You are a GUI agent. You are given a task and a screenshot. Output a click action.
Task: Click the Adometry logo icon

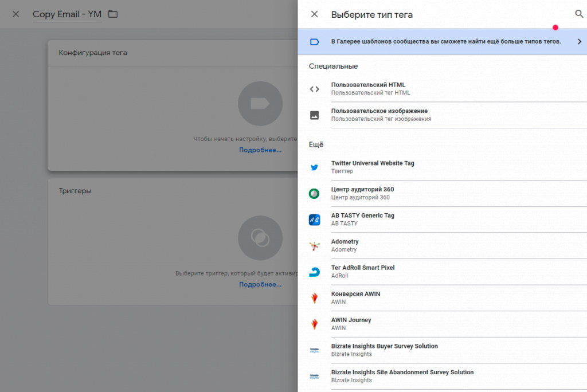315,246
